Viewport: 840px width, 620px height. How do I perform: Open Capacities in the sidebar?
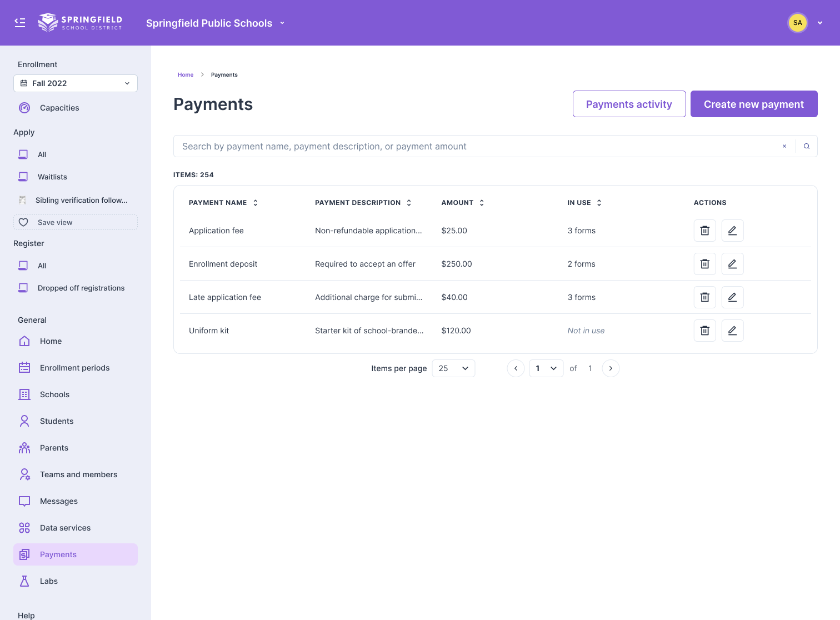(x=76, y=108)
